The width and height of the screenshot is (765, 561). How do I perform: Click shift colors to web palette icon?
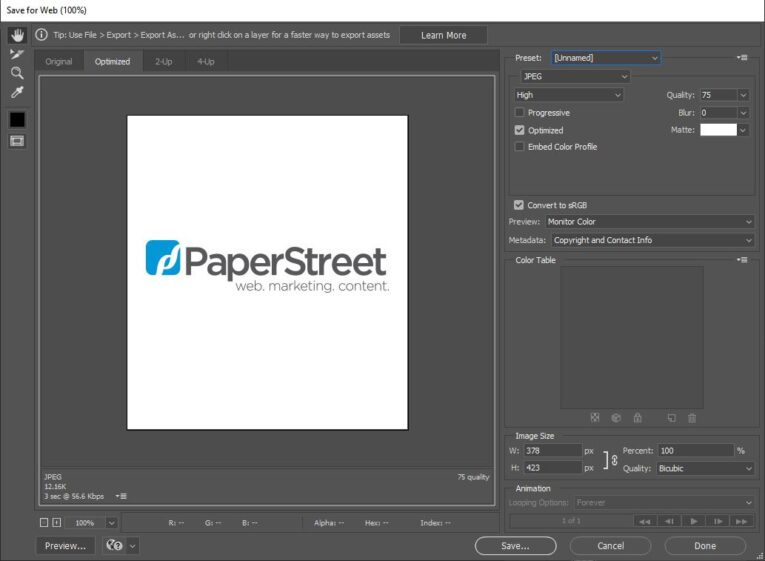point(616,418)
